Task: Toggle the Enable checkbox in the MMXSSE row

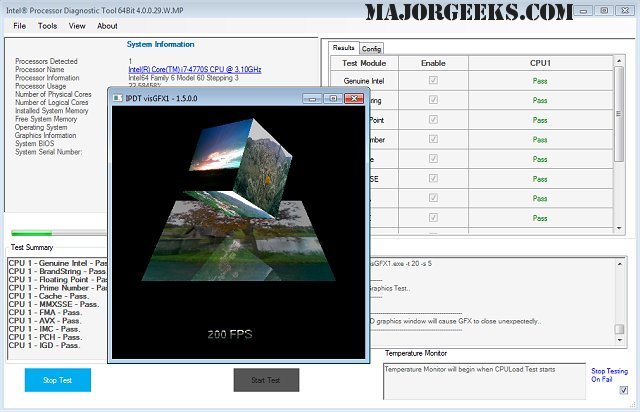Action: [x=433, y=178]
